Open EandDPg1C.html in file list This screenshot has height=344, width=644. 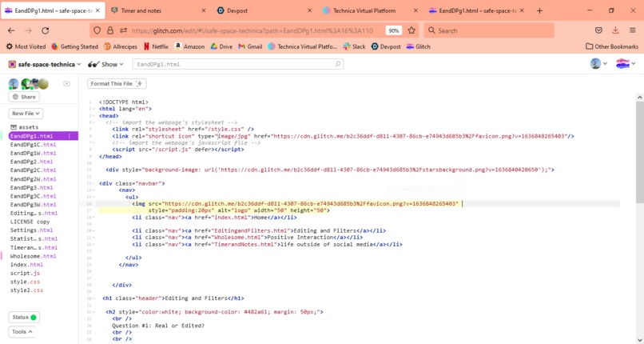[x=34, y=145]
